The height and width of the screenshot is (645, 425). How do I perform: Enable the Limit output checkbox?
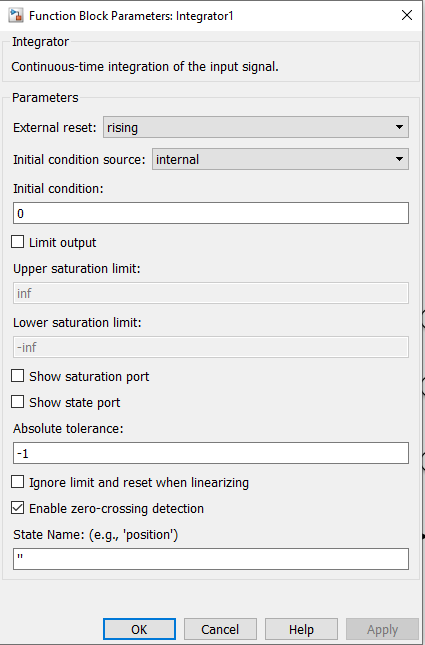pos(17,242)
